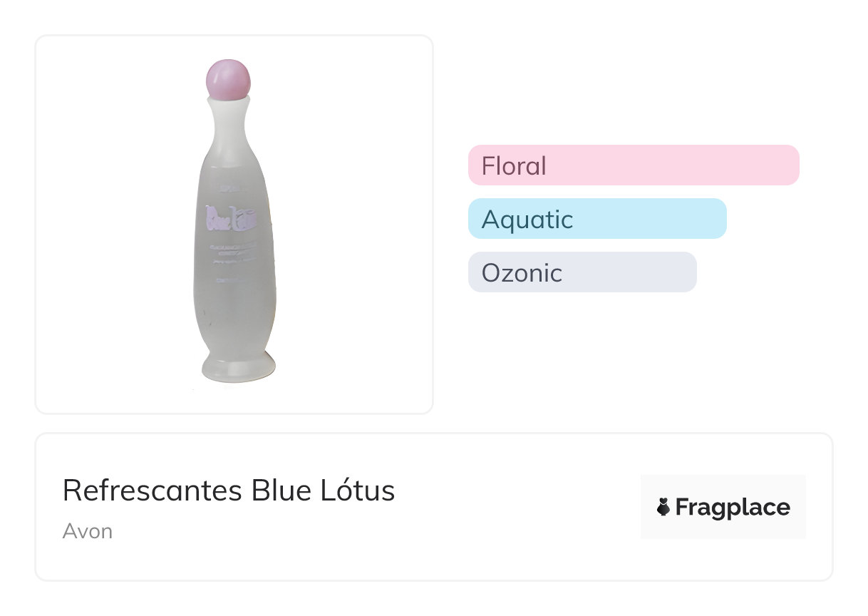Click the pink round bottle cap
The height and width of the screenshot is (616, 868).
(x=228, y=78)
